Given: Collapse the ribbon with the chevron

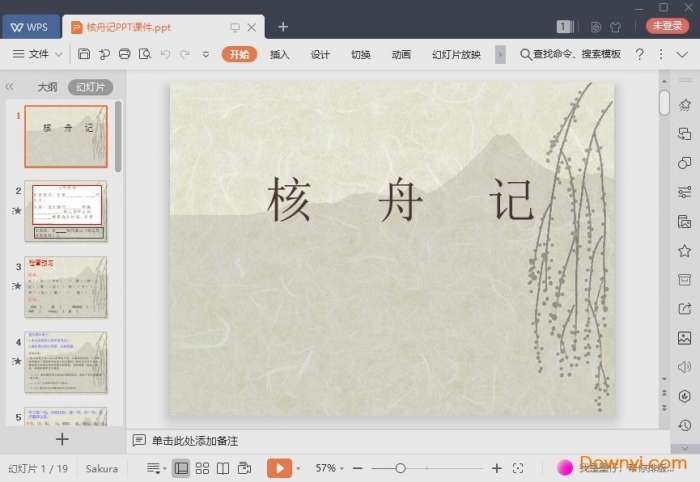Looking at the screenshot, I should (x=682, y=54).
